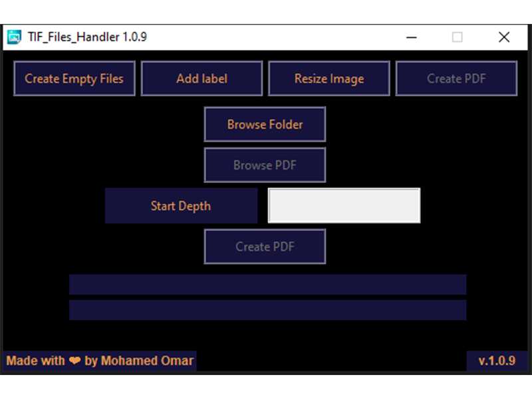Click the "Made with" text in footer
This screenshot has width=532, height=399.
36,361
